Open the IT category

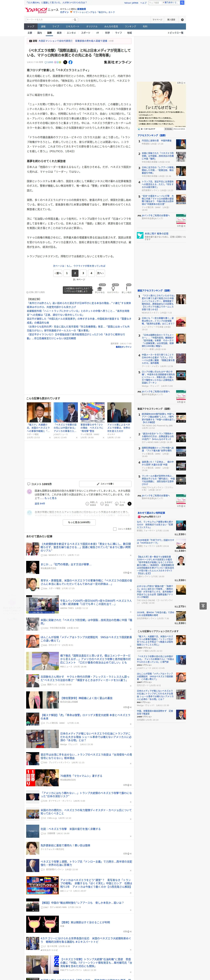(x=98, y=33)
